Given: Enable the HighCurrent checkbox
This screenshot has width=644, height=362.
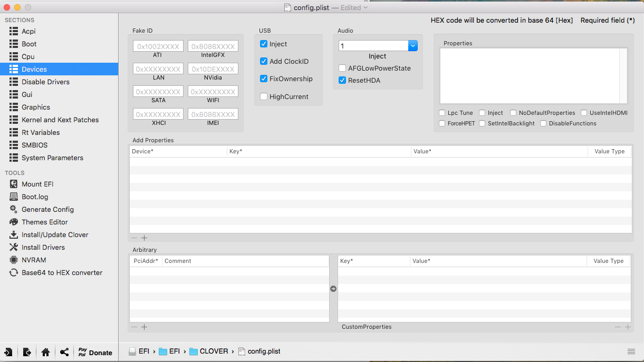Looking at the screenshot, I should pos(264,96).
